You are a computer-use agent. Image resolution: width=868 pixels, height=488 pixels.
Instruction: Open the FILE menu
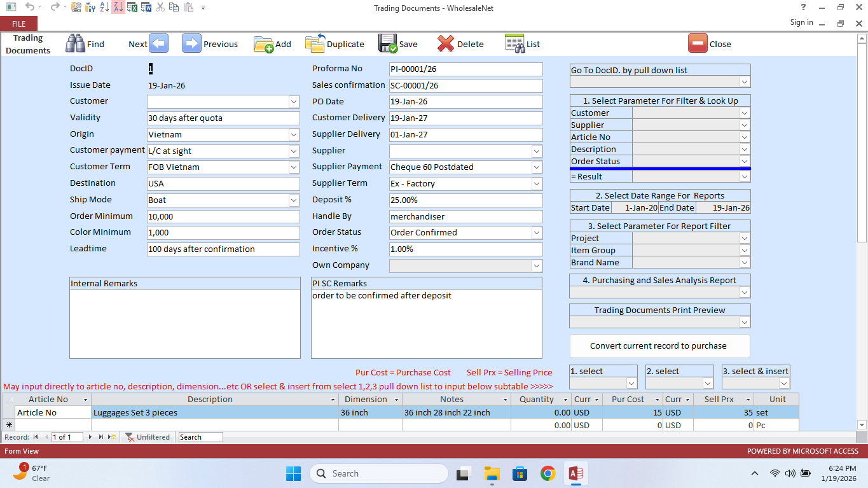[x=18, y=23]
